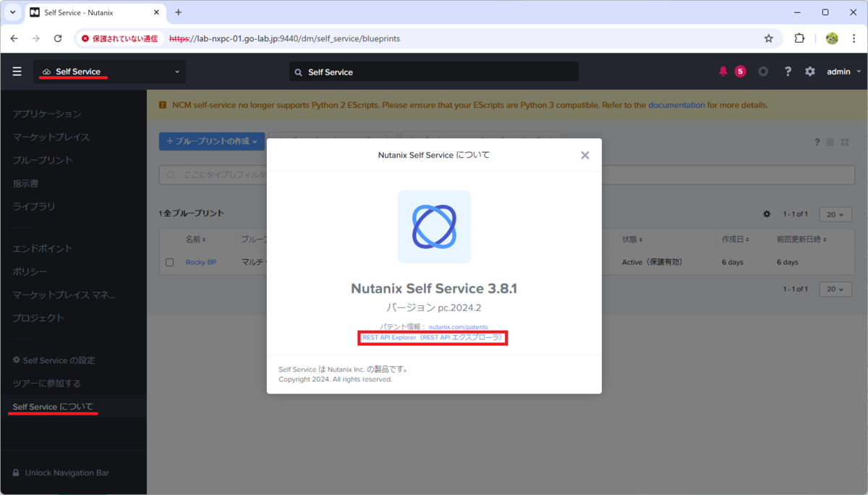Change top page size 20 dropdown
Viewport: 868px width, 495px height.
[x=835, y=214]
